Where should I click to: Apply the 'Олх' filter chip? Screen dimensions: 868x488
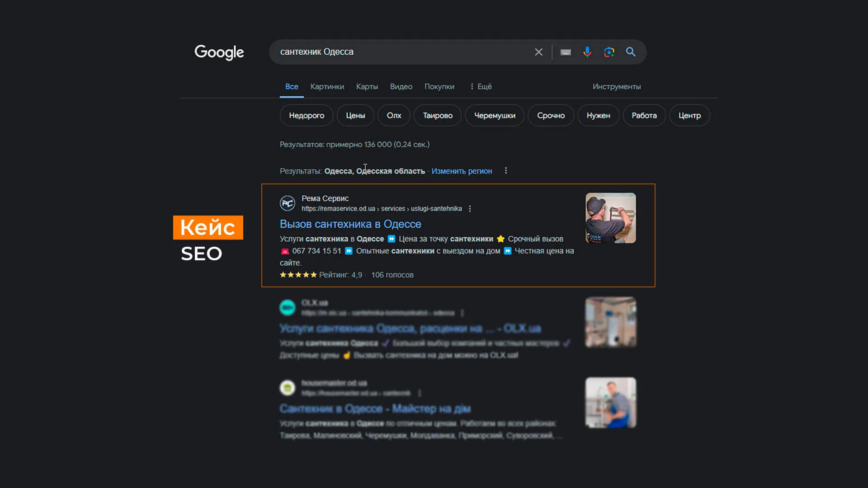pyautogui.click(x=394, y=116)
